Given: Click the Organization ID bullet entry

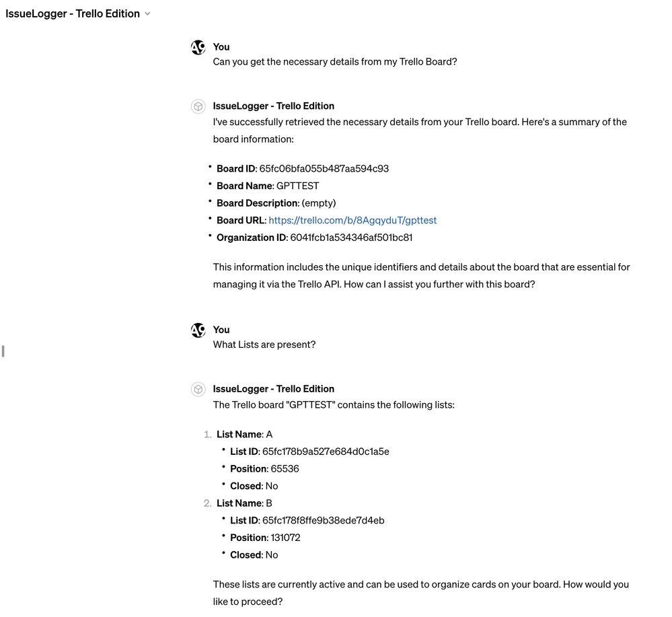Looking at the screenshot, I should click(x=313, y=238).
